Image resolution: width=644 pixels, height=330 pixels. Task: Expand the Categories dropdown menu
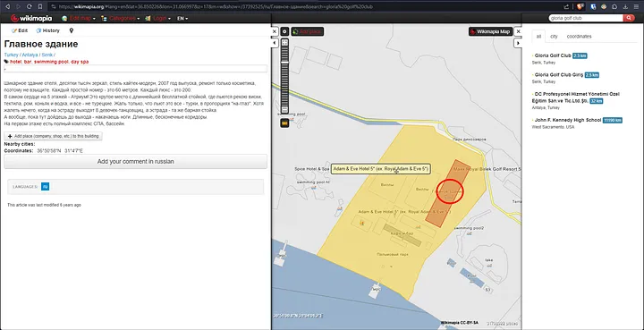(x=120, y=19)
